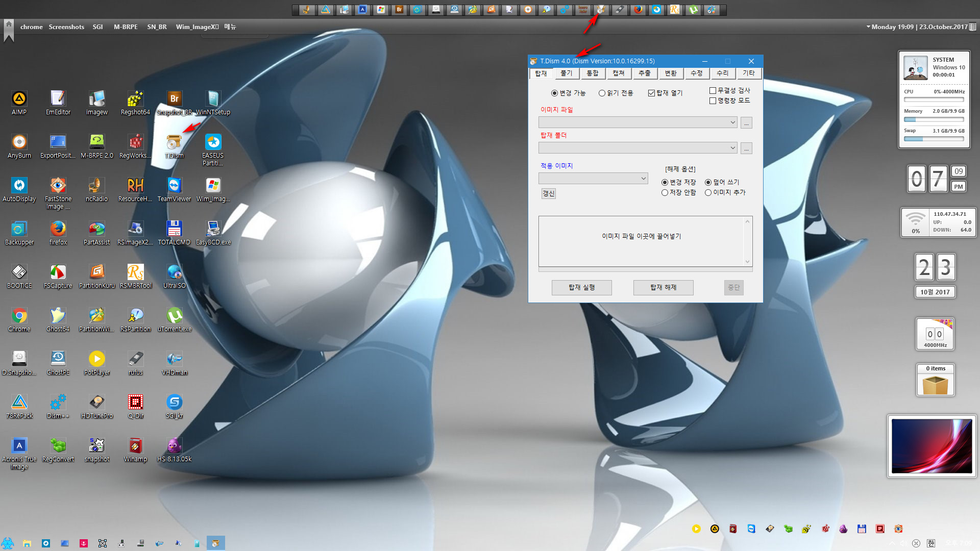Select the rufus desktop icon
Image resolution: width=980 pixels, height=551 pixels.
[x=135, y=363]
